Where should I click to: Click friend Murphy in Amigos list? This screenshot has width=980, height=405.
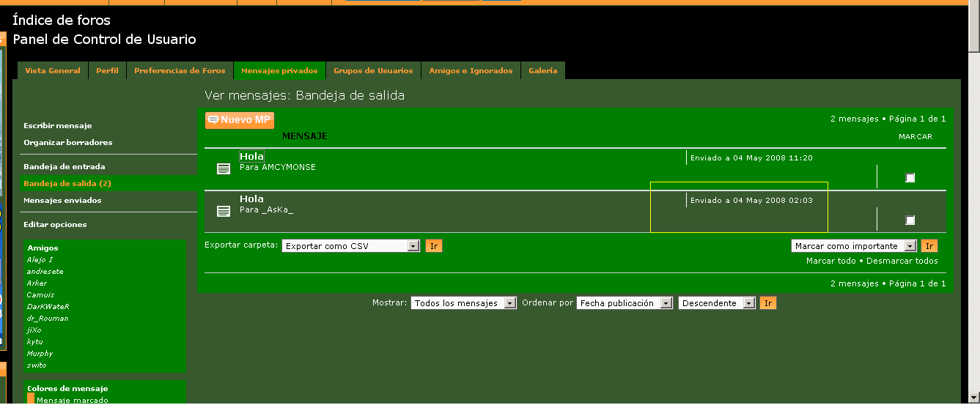(x=40, y=354)
